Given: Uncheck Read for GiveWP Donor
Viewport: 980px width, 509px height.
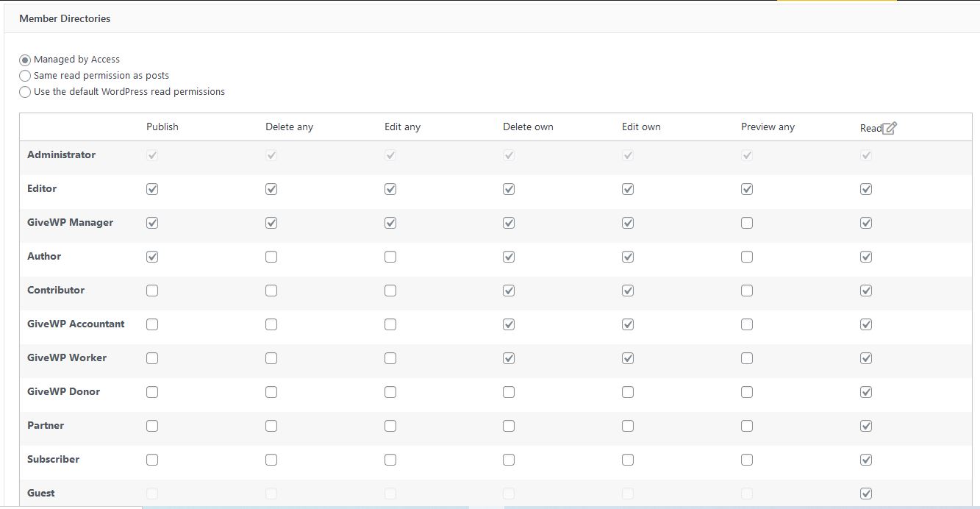Looking at the screenshot, I should (866, 392).
